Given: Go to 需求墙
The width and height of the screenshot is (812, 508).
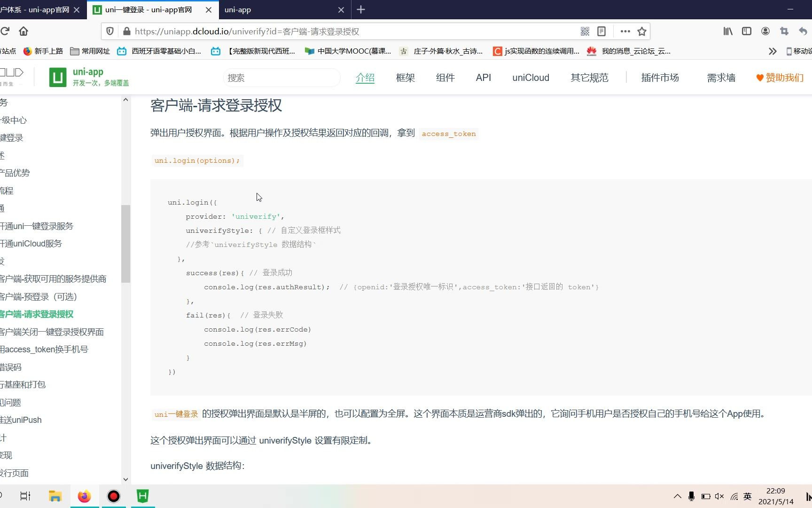Looking at the screenshot, I should coord(721,78).
